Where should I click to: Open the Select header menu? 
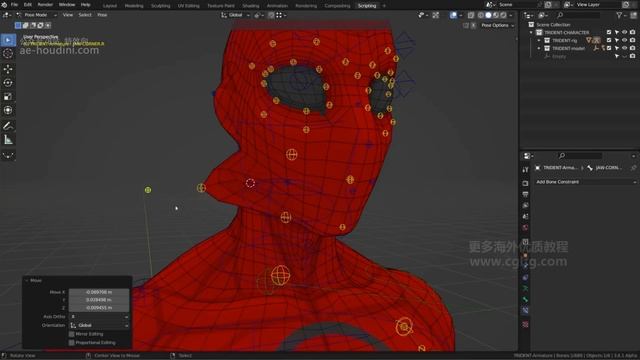pos(85,15)
